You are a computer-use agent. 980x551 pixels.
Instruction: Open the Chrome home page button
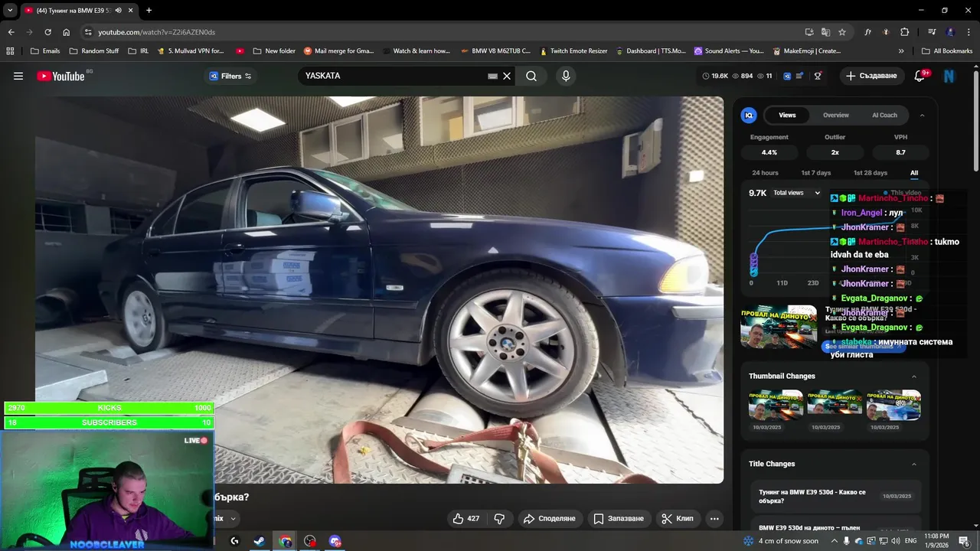[x=66, y=32]
